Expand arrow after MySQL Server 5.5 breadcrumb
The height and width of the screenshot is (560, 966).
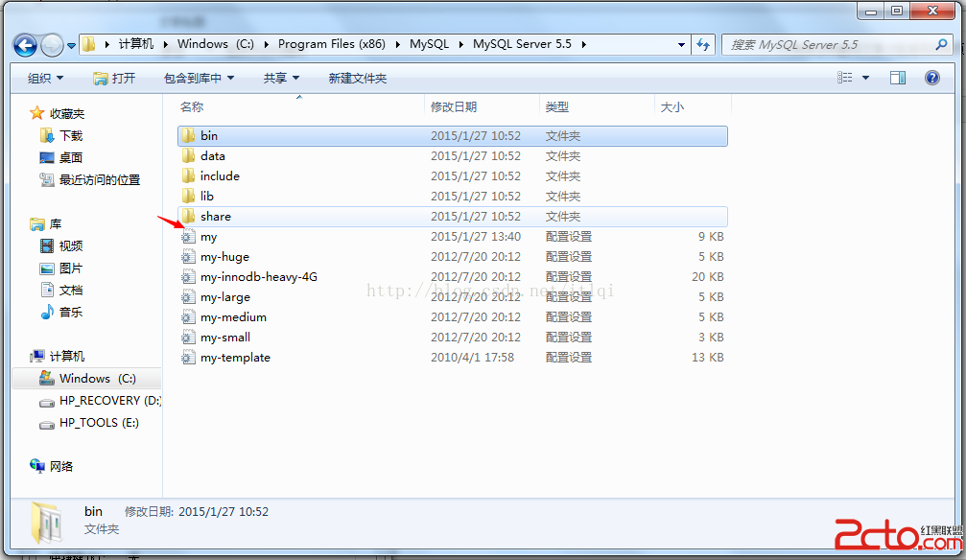[x=583, y=44]
